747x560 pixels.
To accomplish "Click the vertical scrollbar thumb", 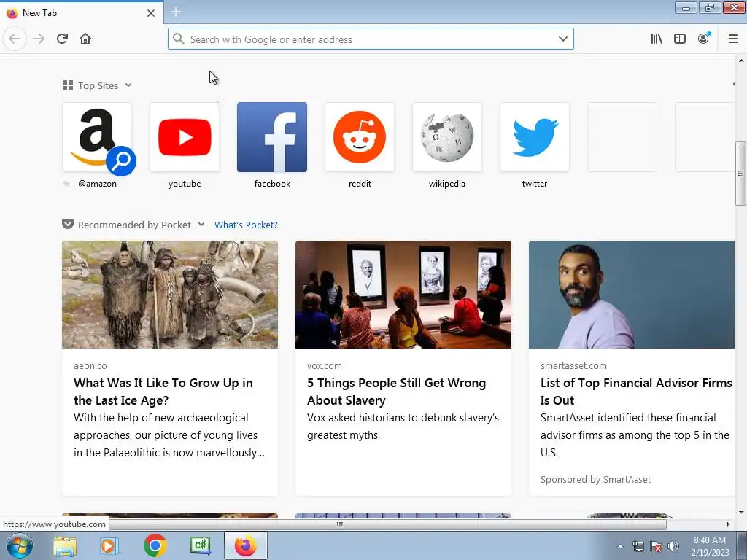I will coord(740,174).
